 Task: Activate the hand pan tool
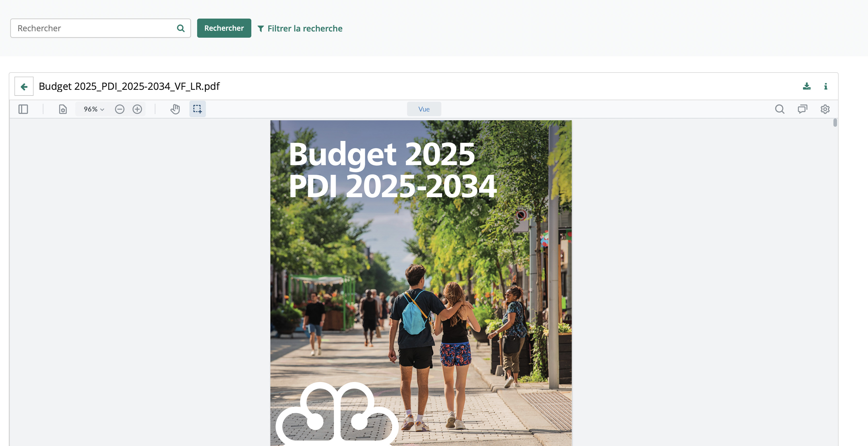coord(175,109)
